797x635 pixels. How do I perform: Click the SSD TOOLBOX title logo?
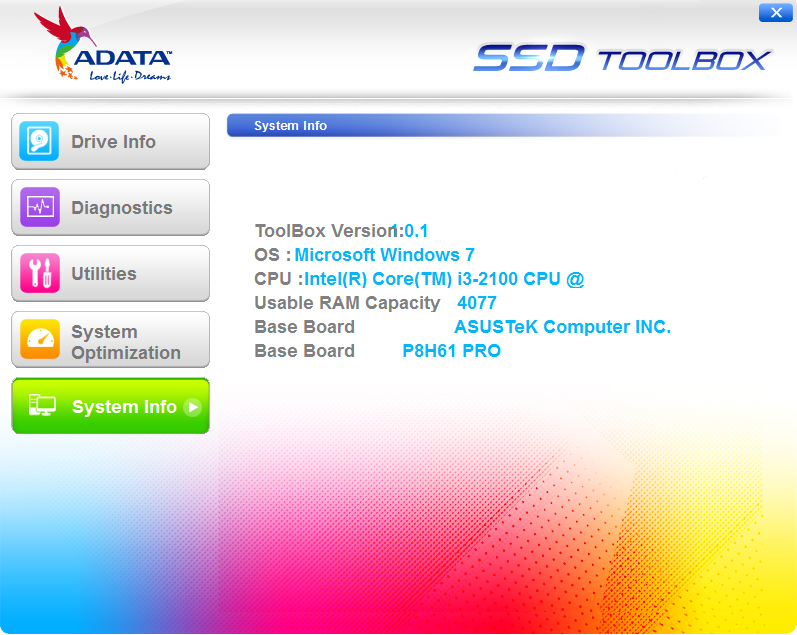point(623,58)
